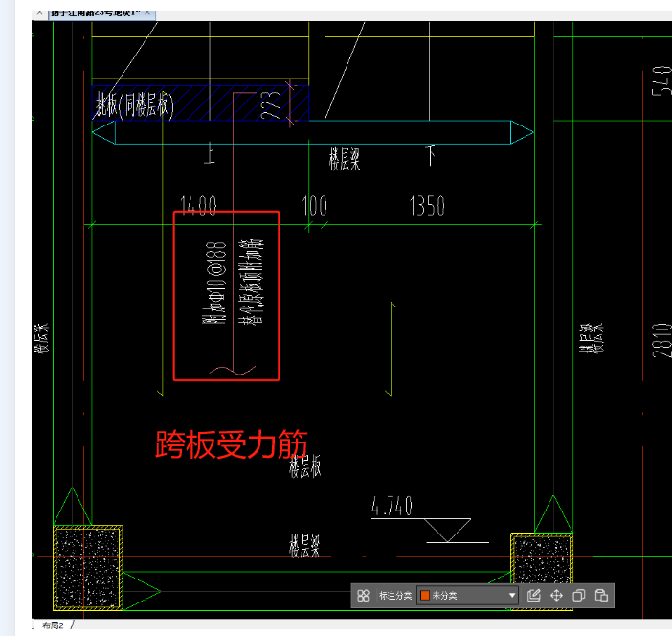The image size is (672, 636).
Task: Close the open drawing document tab
Action: click(147, 12)
